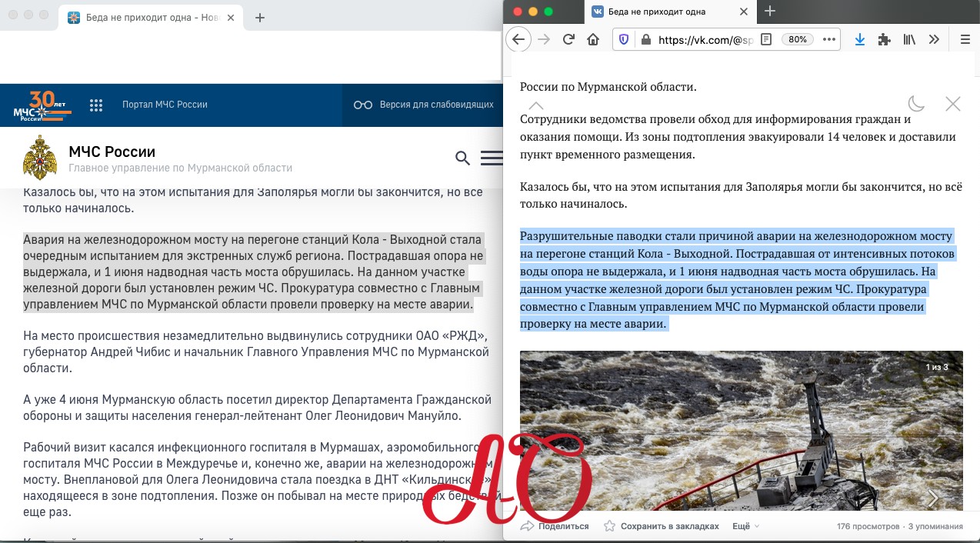This screenshot has height=543, width=980.
Task: Click '176 просмотров' view count text
Action: pyautogui.click(x=868, y=527)
